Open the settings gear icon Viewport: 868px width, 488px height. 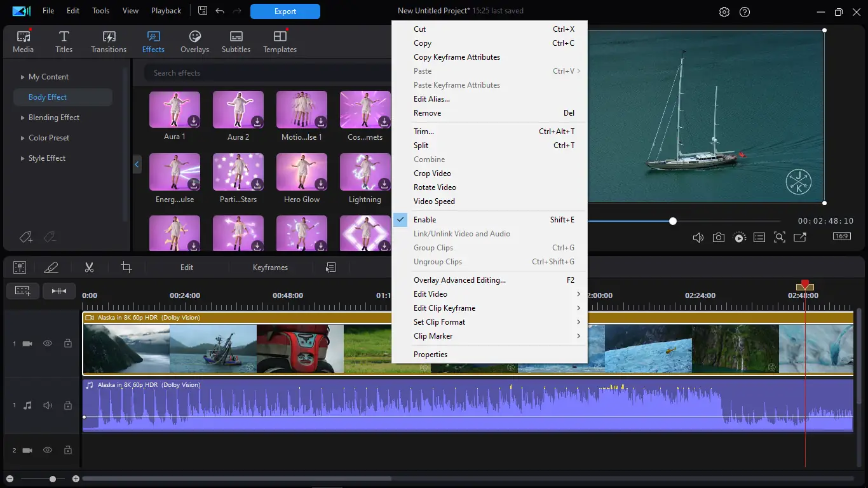pos(724,12)
